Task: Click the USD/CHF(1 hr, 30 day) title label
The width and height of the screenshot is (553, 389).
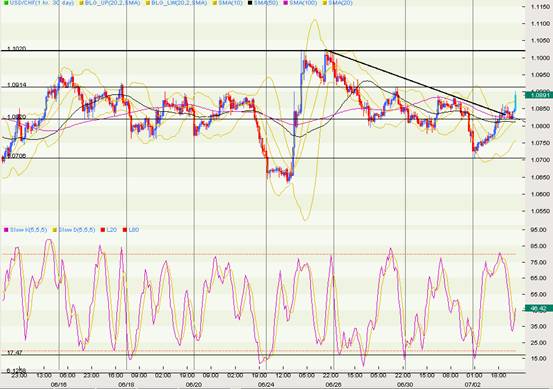Action: click(x=42, y=3)
